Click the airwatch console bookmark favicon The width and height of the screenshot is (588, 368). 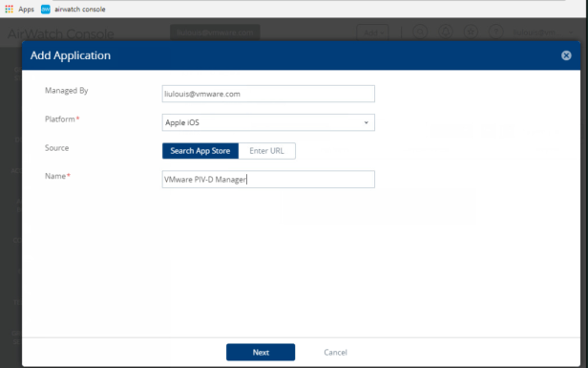click(46, 9)
